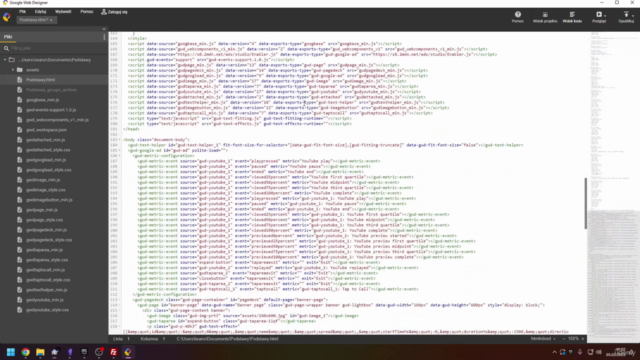The width and height of the screenshot is (640, 360).
Task: Click the Podgląd preview button
Action: [x=598, y=16]
